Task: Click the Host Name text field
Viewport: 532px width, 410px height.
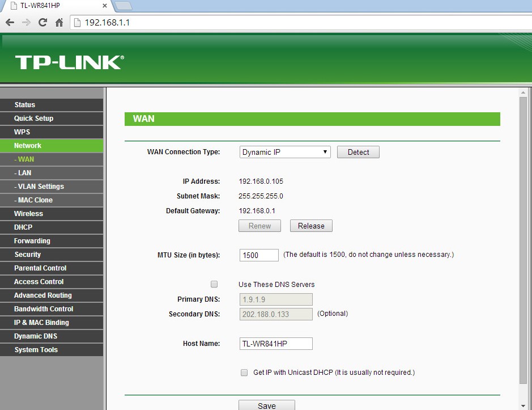Action: [x=276, y=344]
